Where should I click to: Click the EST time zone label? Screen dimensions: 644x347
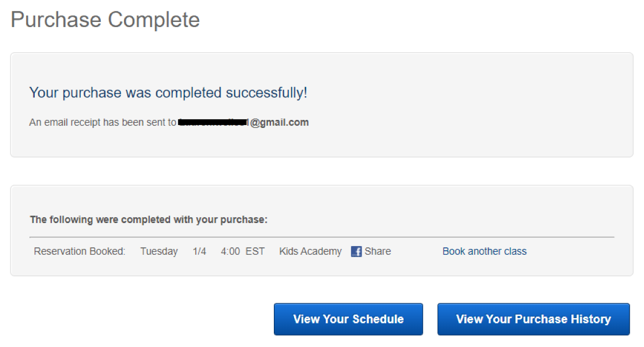coord(255,251)
